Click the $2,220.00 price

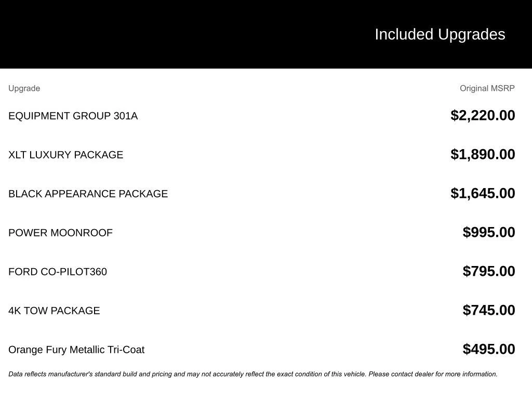pos(483,115)
